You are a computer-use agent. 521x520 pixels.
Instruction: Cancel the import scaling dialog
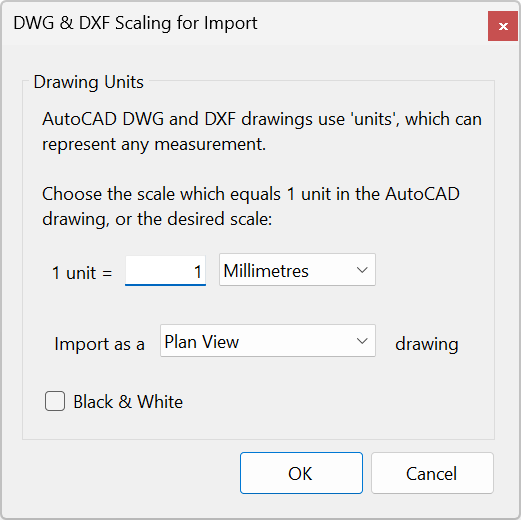tap(432, 473)
